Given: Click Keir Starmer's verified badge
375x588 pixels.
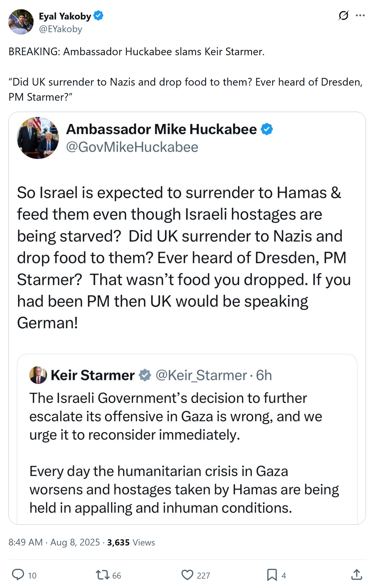Looking at the screenshot, I should click(x=145, y=375).
